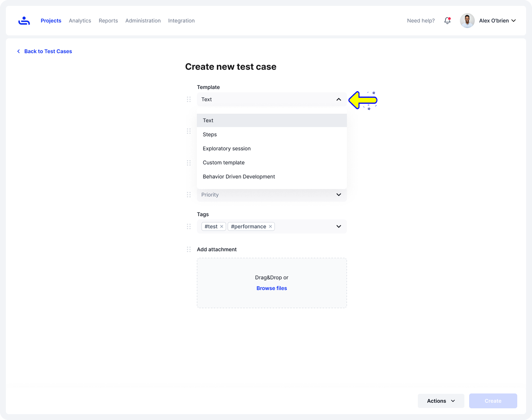Click Alex O'brien's avatar photo
This screenshot has width=532, height=420.
point(467,21)
